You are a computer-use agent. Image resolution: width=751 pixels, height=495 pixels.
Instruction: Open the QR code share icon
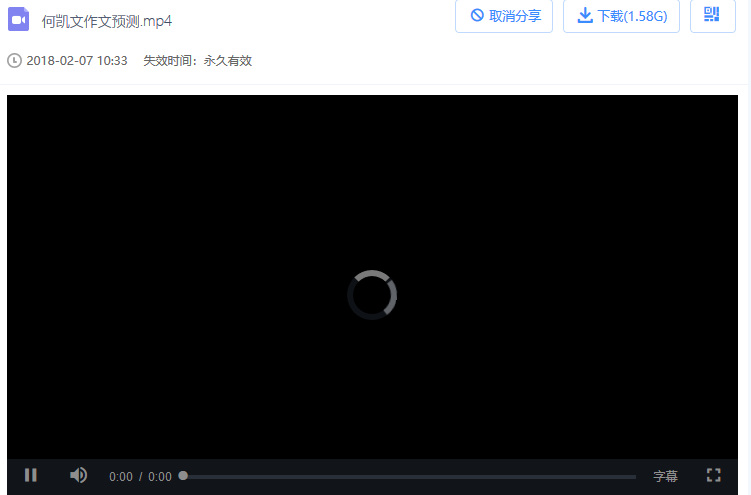712,15
